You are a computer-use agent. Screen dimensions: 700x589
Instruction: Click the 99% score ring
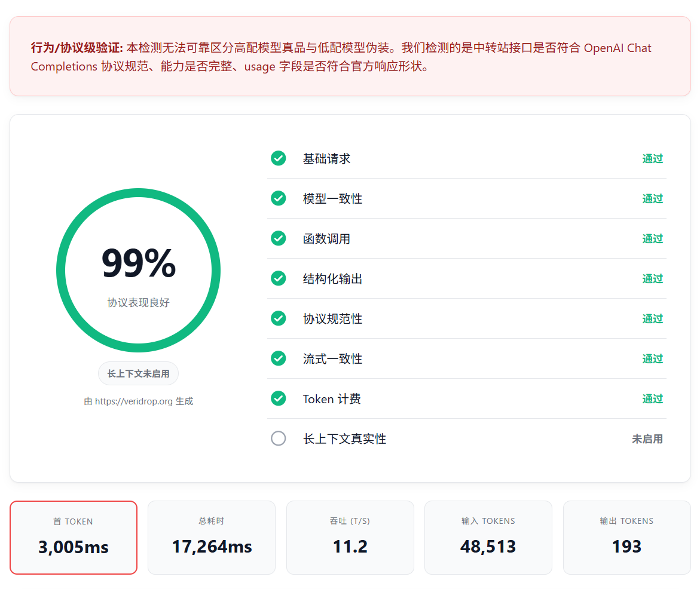tap(139, 270)
